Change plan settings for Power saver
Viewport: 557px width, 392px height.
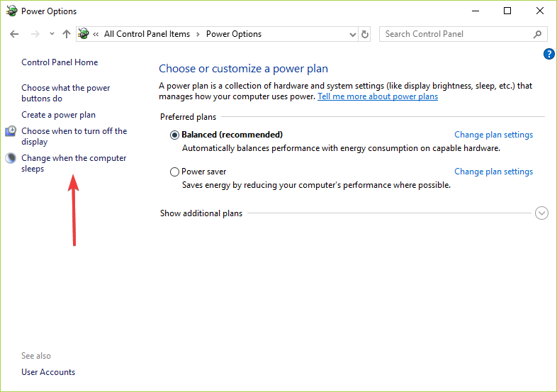pos(493,172)
